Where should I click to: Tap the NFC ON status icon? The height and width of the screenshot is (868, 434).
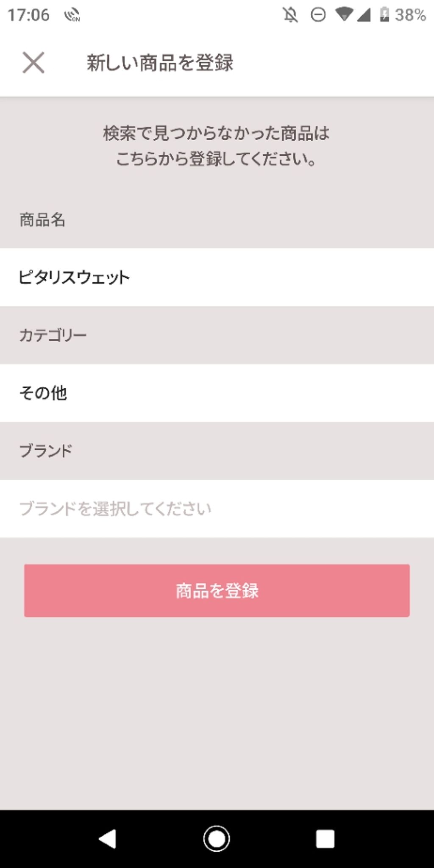pos(72,15)
